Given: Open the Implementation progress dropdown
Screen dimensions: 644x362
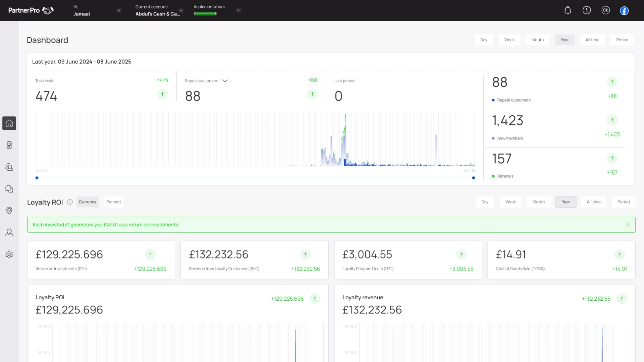Looking at the screenshot, I should coord(239,10).
